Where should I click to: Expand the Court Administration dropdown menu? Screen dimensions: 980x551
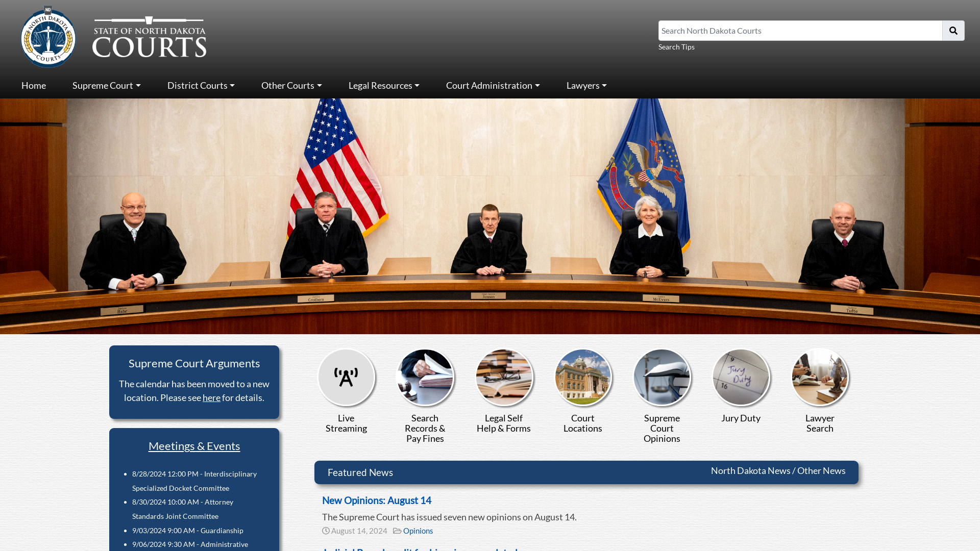click(x=493, y=85)
